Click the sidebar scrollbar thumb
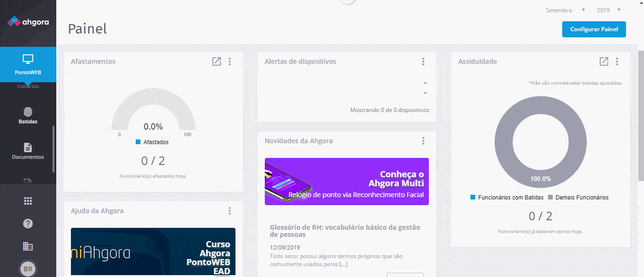This screenshot has width=644, height=277. tap(53, 149)
